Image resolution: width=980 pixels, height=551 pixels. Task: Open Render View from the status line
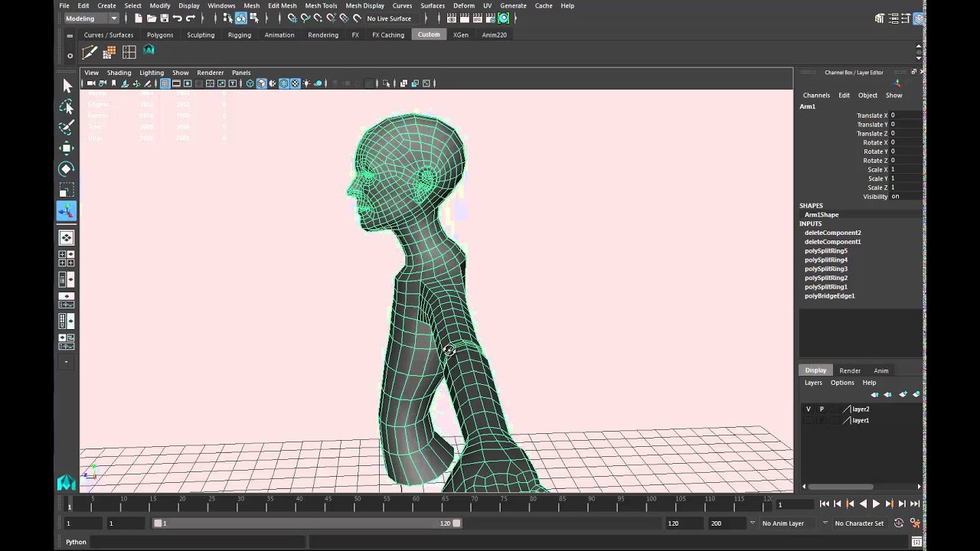click(450, 18)
